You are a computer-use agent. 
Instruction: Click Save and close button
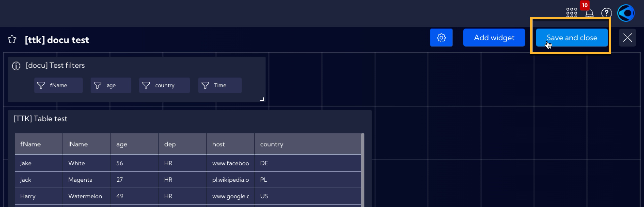click(572, 38)
